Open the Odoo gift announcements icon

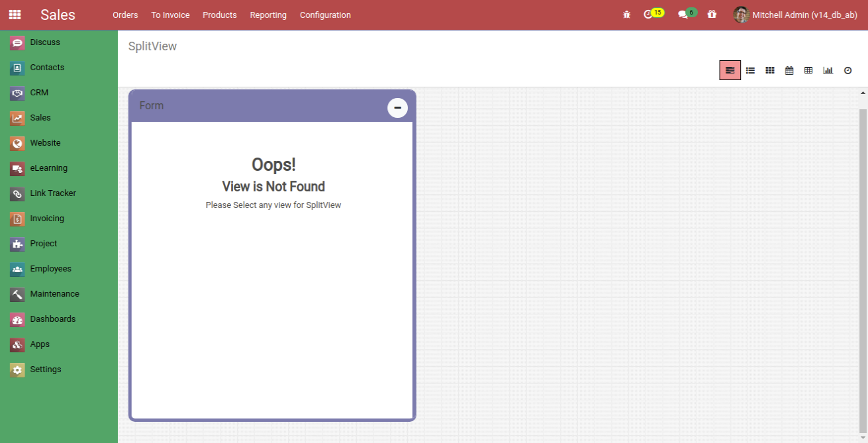(x=712, y=13)
